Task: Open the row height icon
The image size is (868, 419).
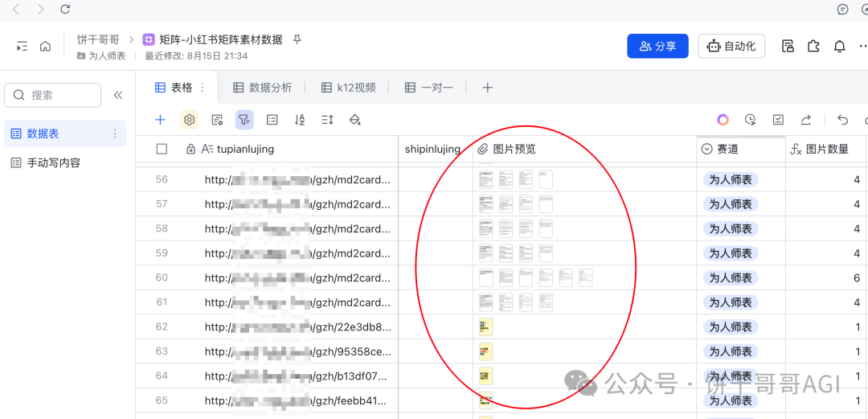Action: coord(327,120)
